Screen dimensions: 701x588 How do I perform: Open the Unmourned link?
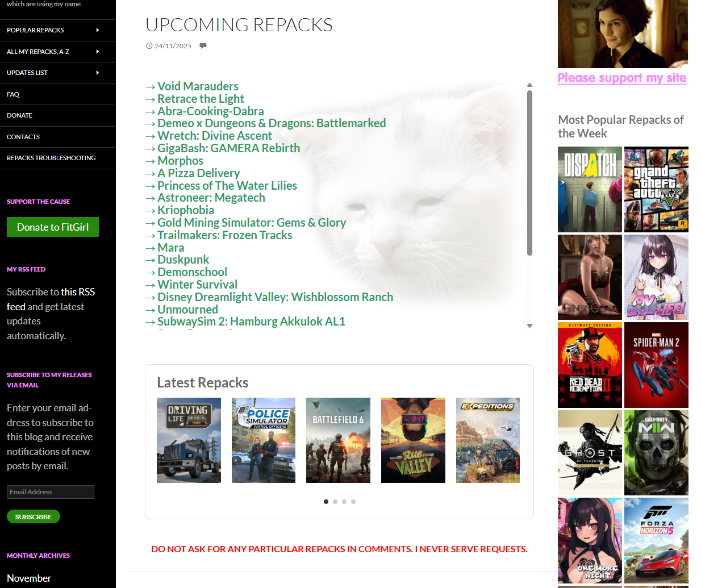187,310
